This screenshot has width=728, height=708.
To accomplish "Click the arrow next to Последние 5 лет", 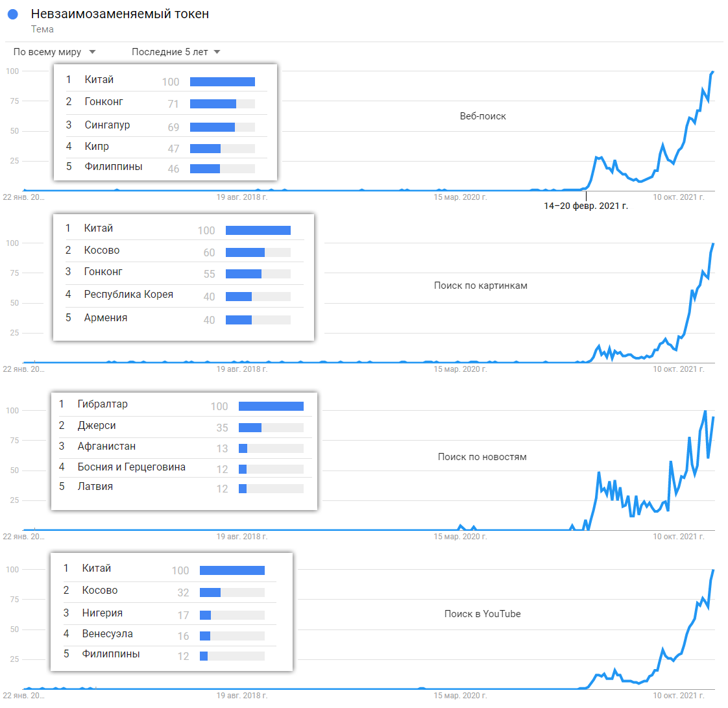I will pyautogui.click(x=217, y=52).
